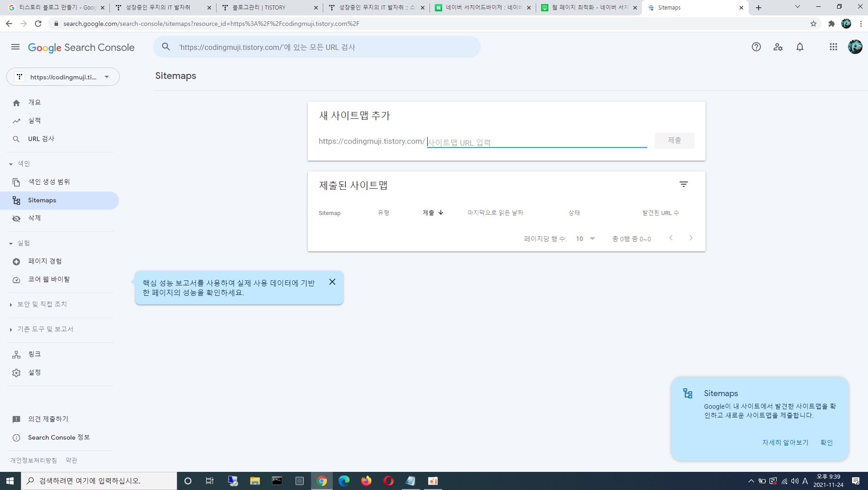Select Sitemaps in the sidebar
This screenshot has height=490, width=868.
(x=59, y=200)
